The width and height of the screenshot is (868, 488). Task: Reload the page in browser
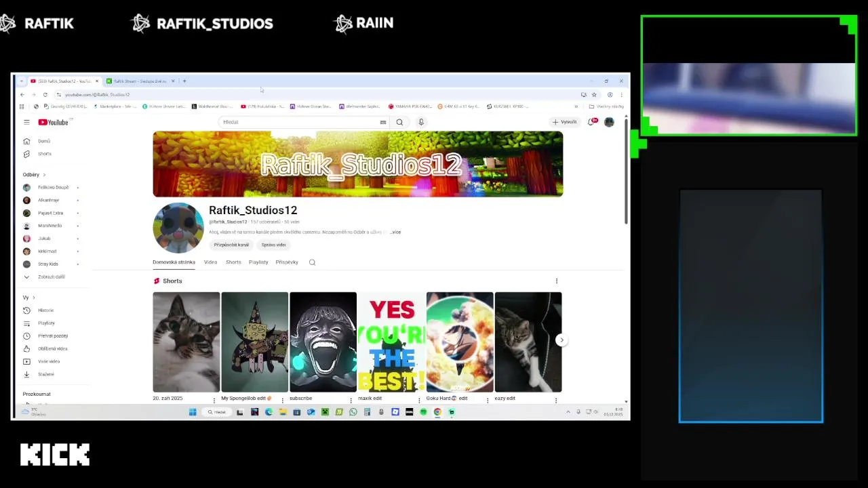pos(45,95)
